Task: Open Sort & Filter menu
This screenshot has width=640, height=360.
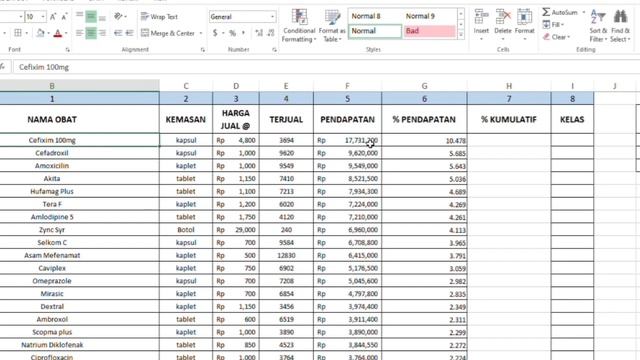Action: point(598,25)
